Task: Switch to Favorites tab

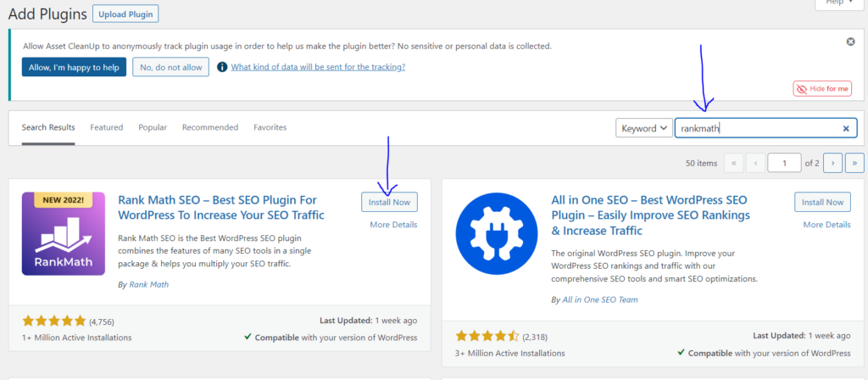Action: coord(270,127)
